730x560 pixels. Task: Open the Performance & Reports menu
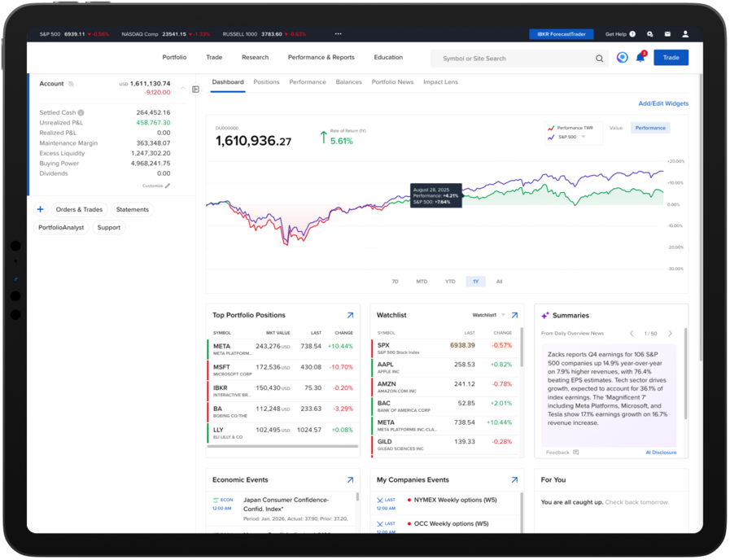click(321, 57)
